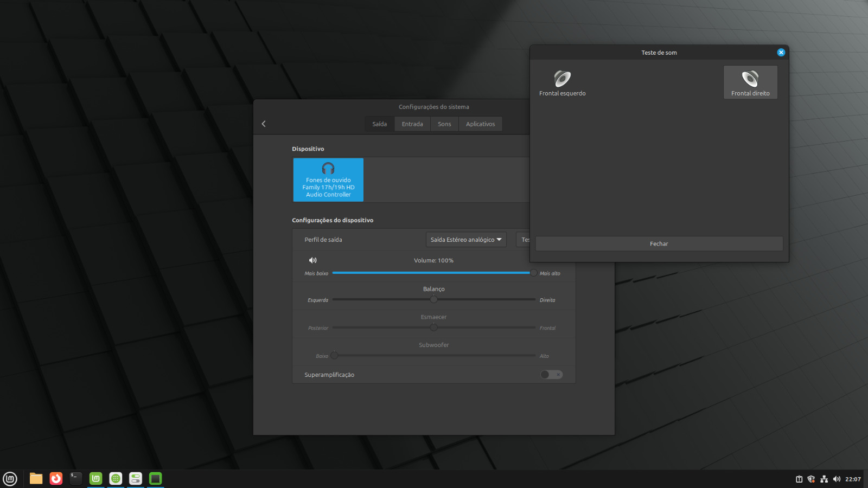Viewport: 868px width, 488px height.
Task: Open the update manager shield tray icon
Action: point(811,479)
